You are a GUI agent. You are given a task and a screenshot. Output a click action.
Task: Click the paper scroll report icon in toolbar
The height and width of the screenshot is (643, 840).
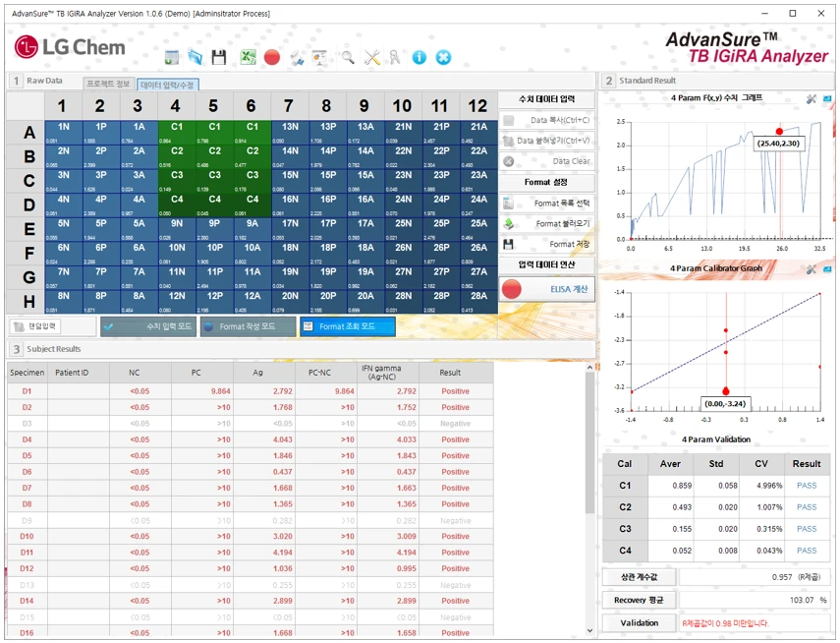click(297, 58)
